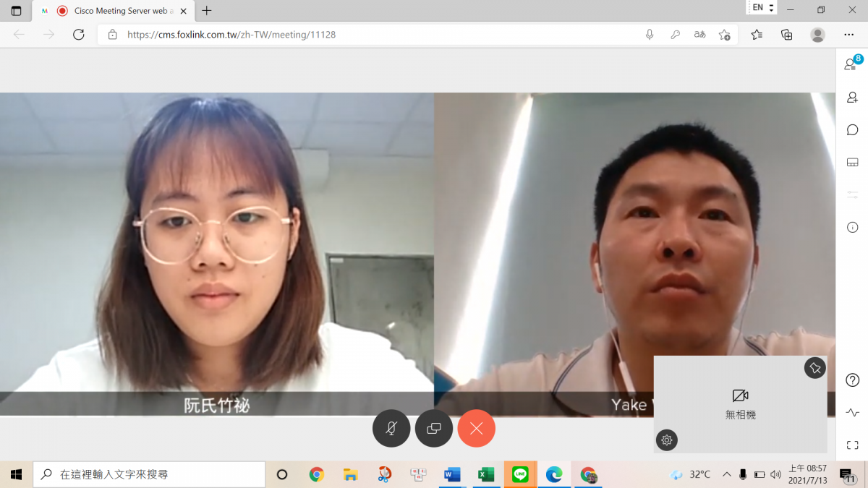Click the address bar URL field

tap(362, 35)
